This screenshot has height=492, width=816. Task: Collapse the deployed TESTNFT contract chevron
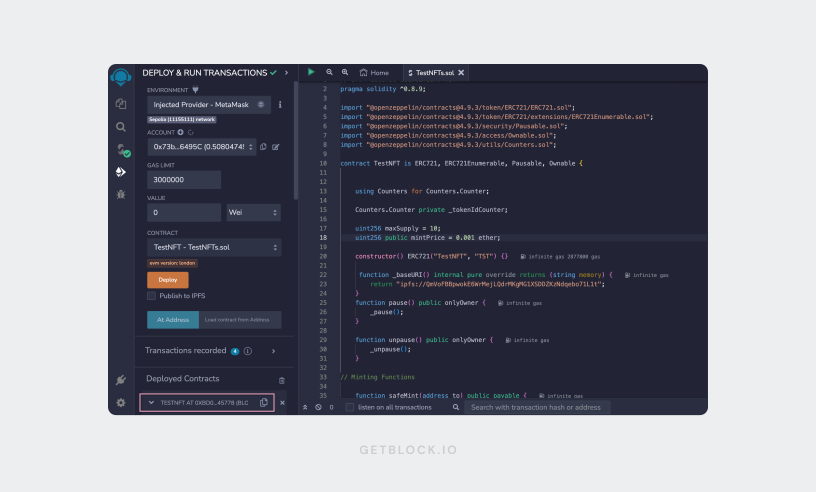[x=151, y=402]
